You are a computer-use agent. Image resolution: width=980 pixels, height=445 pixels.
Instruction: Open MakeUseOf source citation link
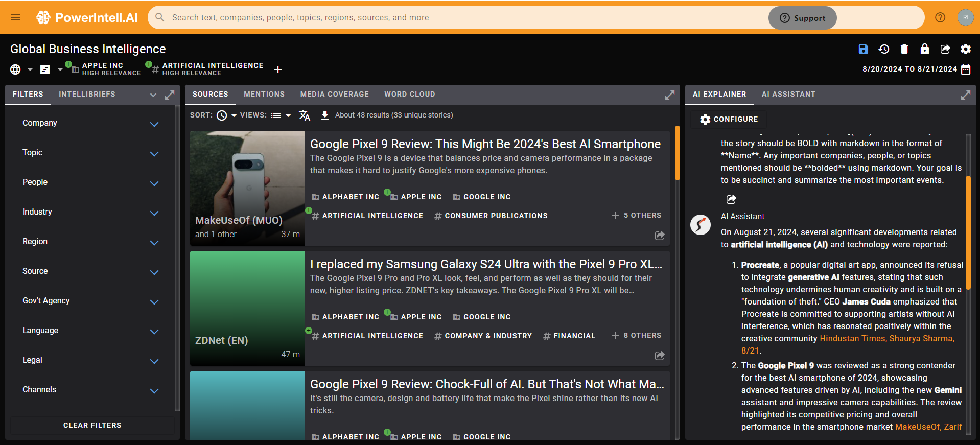(x=928, y=427)
